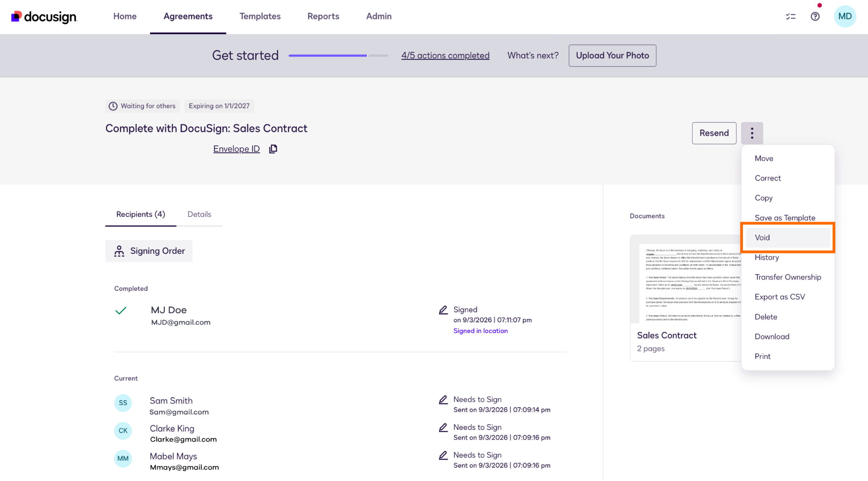The height and width of the screenshot is (481, 868).
Task: Navigate to the Admin tab
Action: 378,16
